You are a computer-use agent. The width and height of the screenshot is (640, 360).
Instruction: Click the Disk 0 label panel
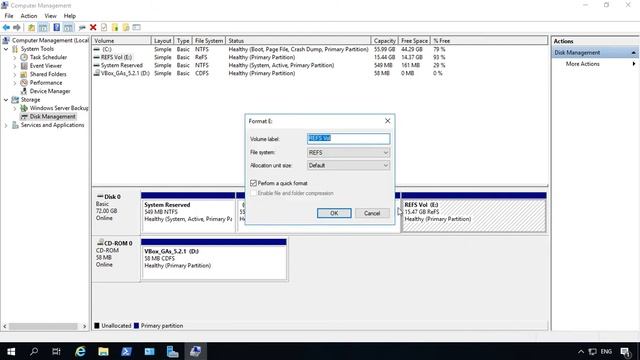tap(116, 212)
